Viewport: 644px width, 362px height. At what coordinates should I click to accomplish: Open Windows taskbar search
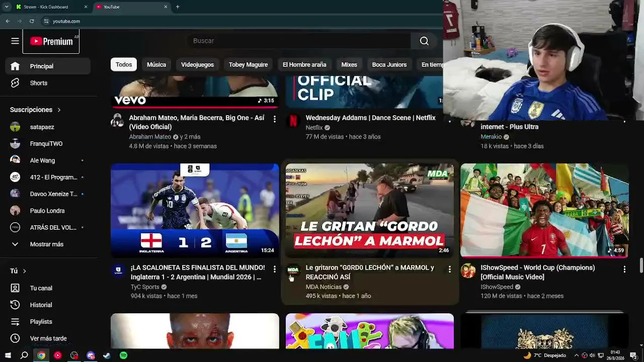pyautogui.click(x=24, y=355)
